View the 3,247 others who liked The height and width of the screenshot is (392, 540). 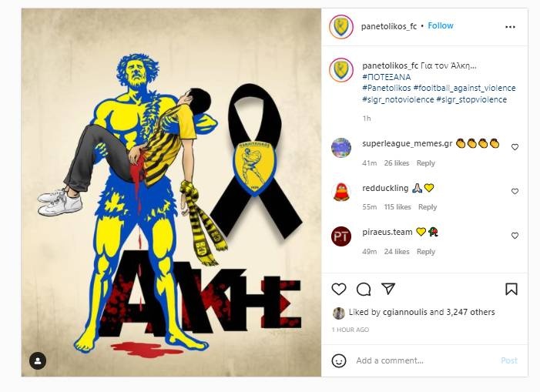click(x=471, y=312)
